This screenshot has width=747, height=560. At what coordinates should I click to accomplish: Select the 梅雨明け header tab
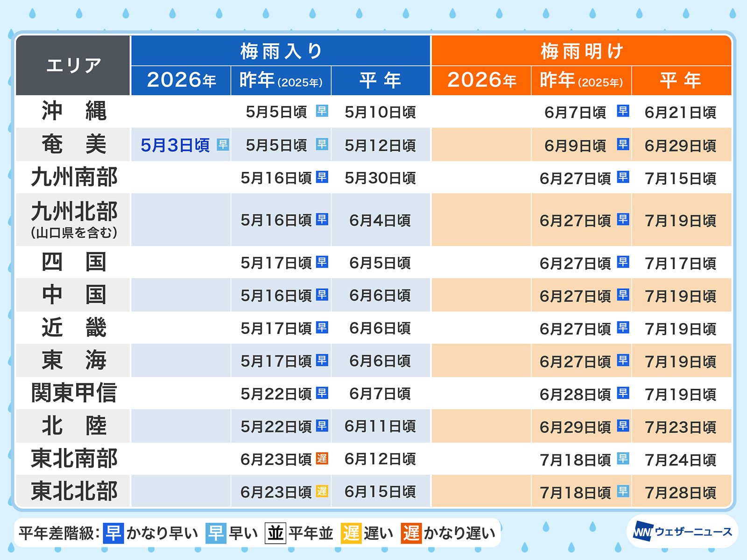click(581, 50)
